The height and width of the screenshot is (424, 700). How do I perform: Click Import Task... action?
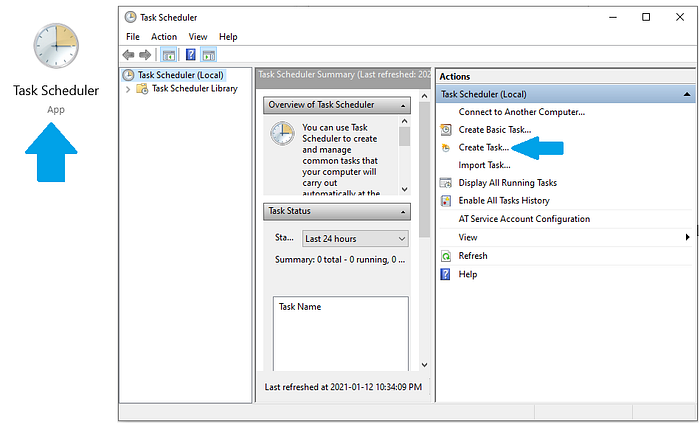coord(484,165)
